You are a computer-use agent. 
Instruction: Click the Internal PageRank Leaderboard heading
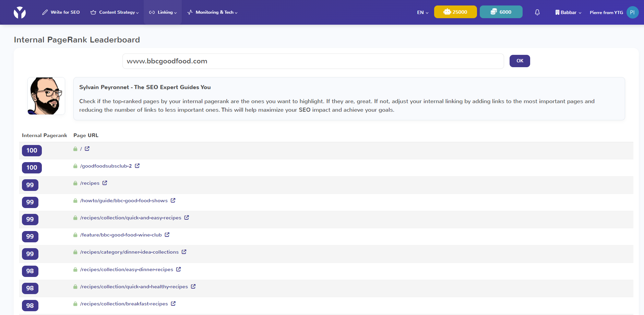click(77, 40)
